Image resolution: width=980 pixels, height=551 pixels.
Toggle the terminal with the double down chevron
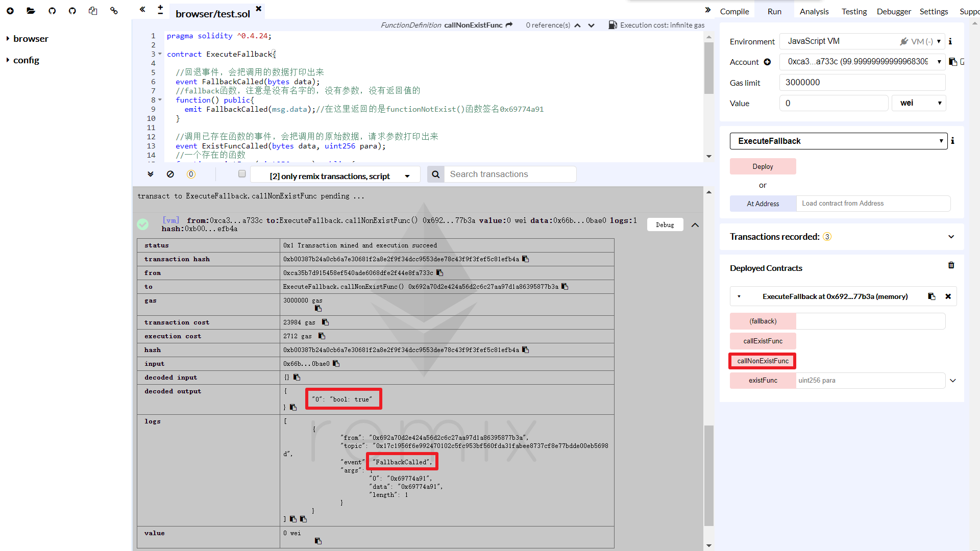[x=151, y=174]
